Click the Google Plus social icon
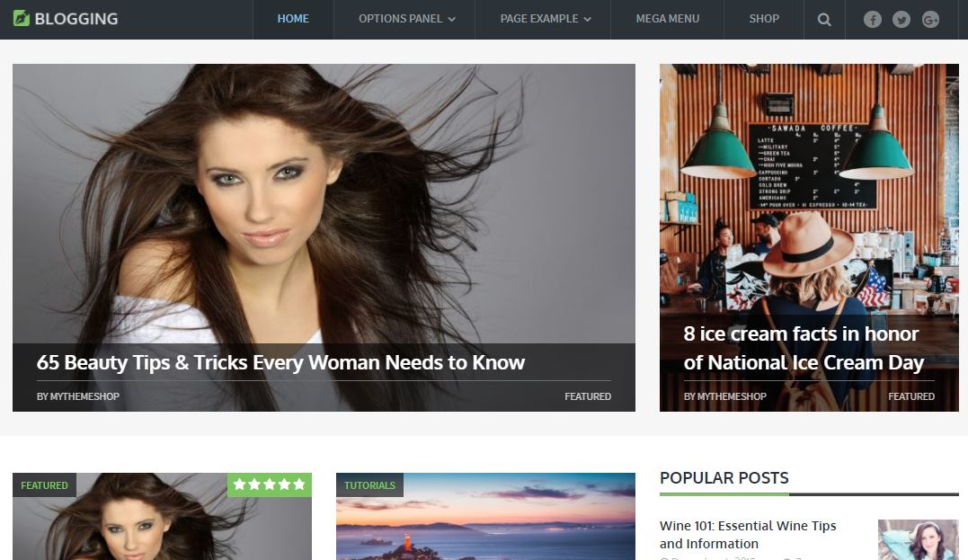 (930, 20)
